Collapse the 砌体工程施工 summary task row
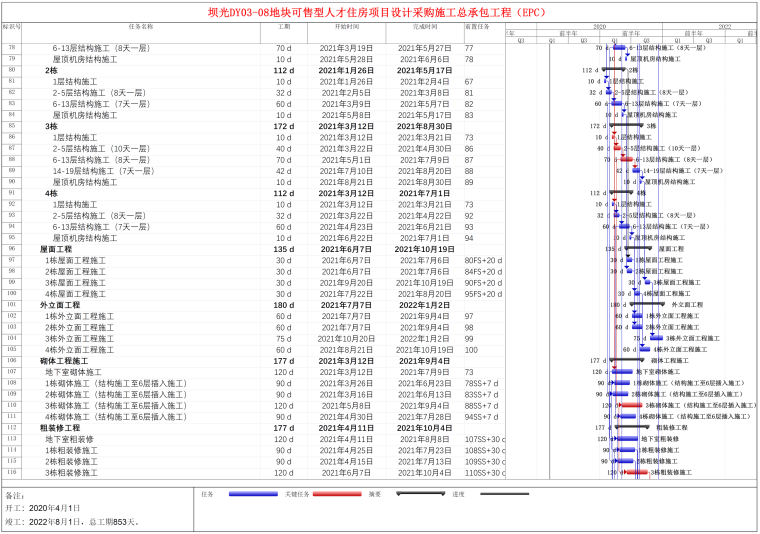The image size is (760, 534). pyautogui.click(x=60, y=361)
